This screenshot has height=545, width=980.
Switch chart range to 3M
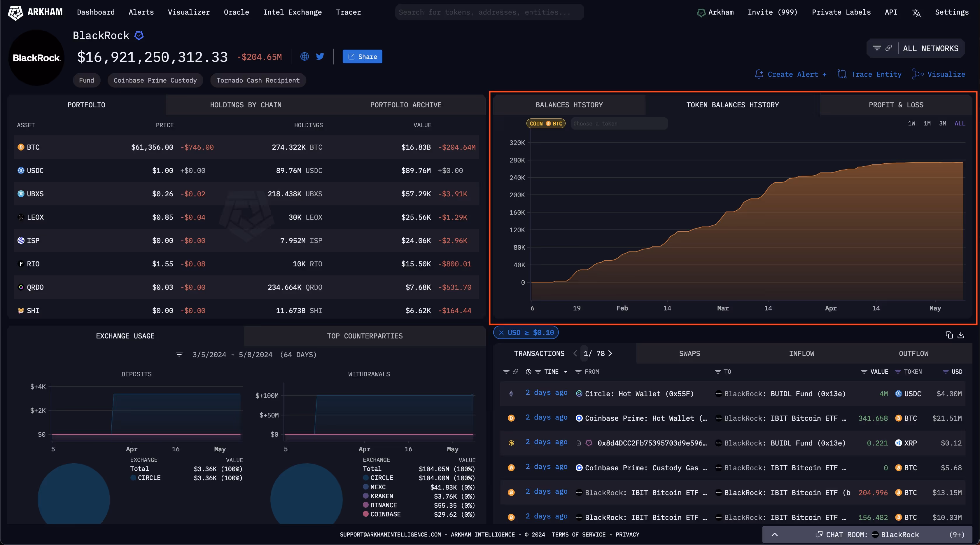click(942, 123)
